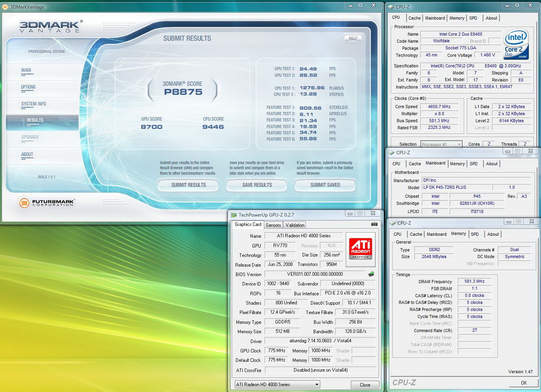Select Options in the 3DMark sidebar
This screenshot has width=541, height=392.
click(28, 87)
